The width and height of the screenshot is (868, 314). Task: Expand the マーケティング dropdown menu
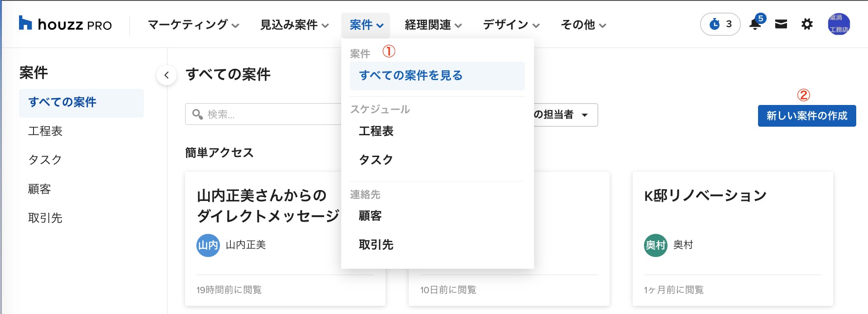pos(193,25)
